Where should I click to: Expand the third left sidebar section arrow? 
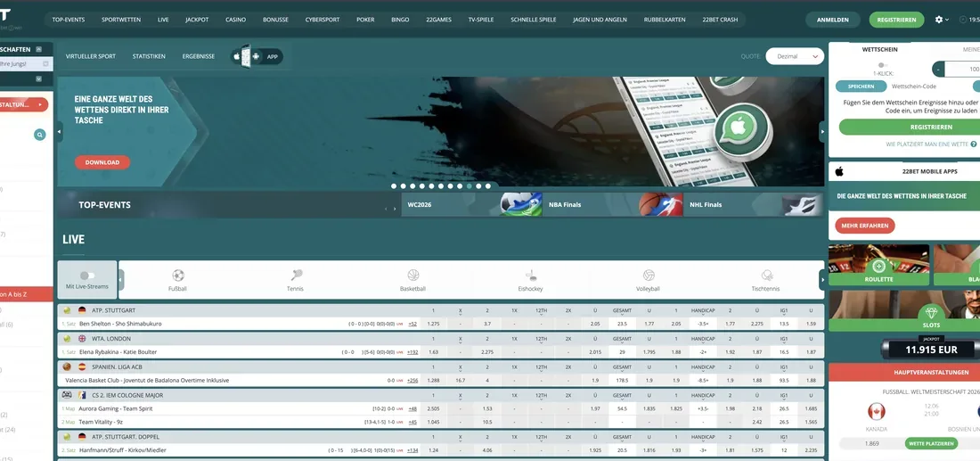pyautogui.click(x=38, y=78)
